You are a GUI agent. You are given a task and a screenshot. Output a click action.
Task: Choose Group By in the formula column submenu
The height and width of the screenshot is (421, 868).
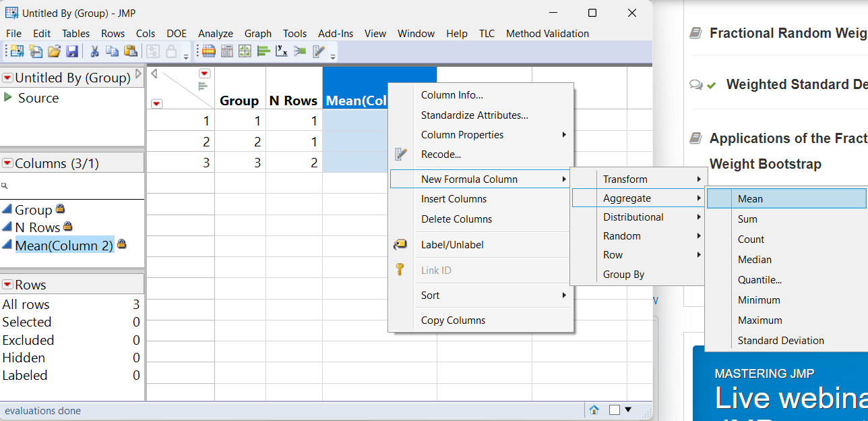pyautogui.click(x=638, y=274)
